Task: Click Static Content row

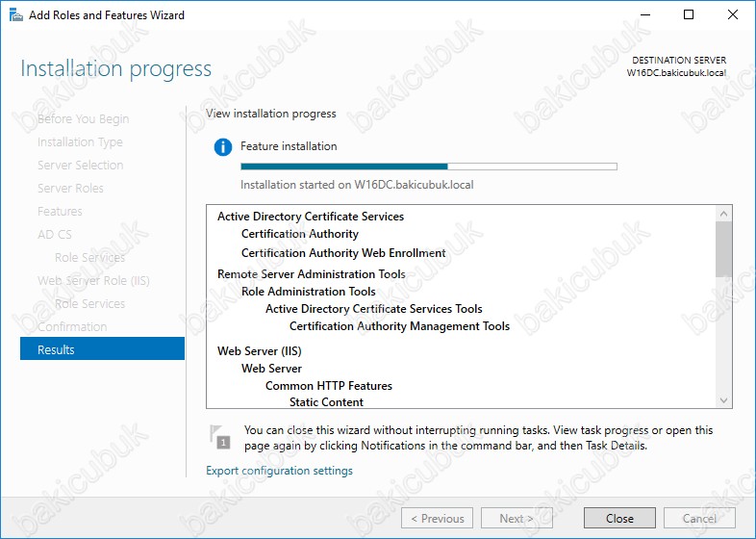Action: pos(326,402)
